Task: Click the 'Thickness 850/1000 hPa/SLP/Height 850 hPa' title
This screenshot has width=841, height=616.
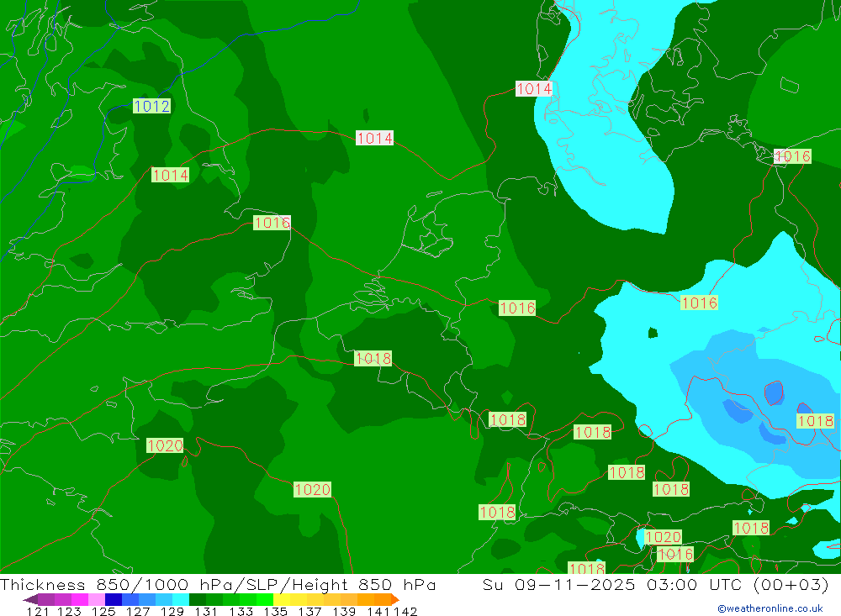Action: [x=218, y=584]
